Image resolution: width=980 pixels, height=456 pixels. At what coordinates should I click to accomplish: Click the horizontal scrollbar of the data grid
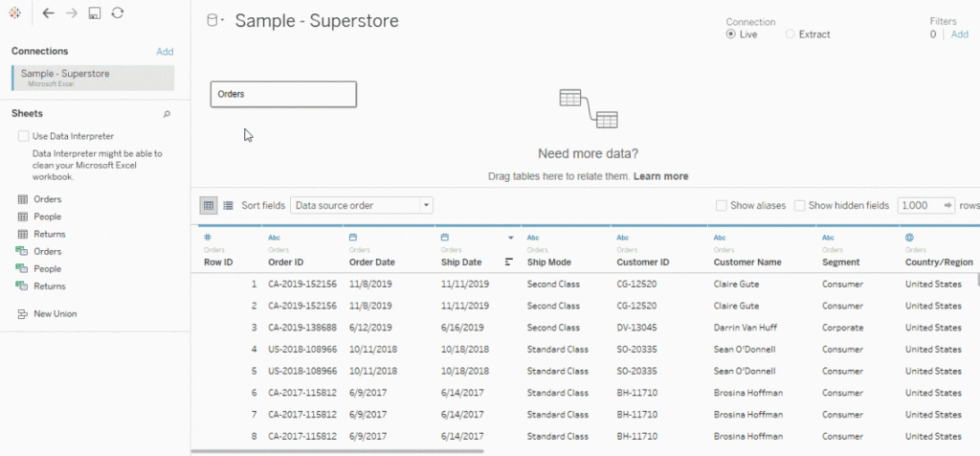(338, 450)
